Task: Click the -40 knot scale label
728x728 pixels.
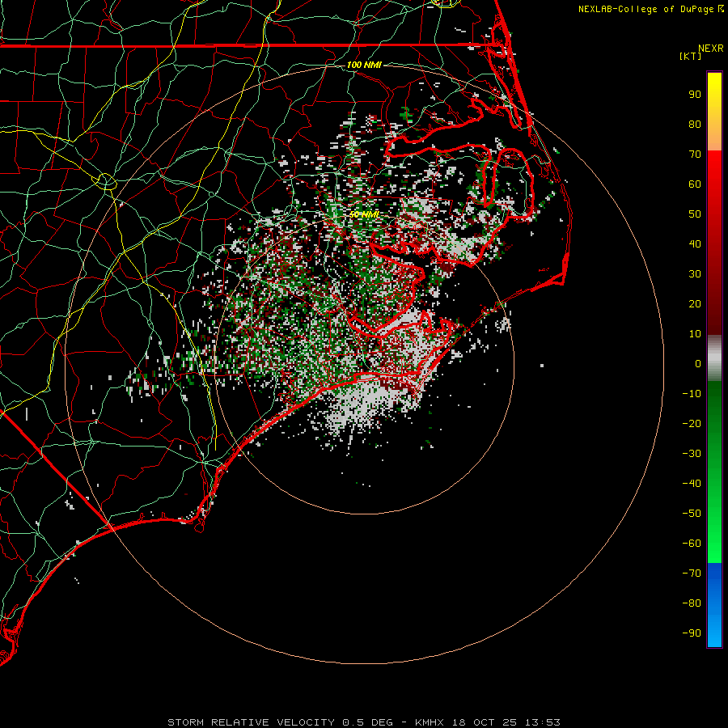Action: [692, 484]
